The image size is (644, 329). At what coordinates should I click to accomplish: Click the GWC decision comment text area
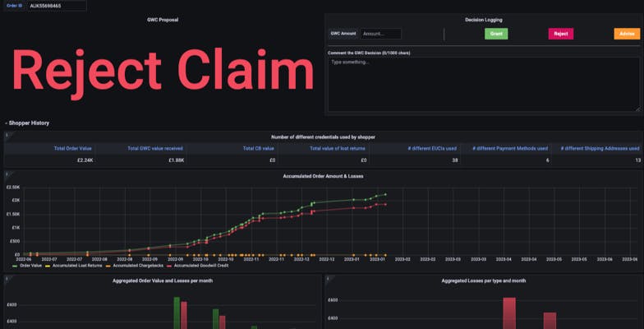[x=483, y=84]
